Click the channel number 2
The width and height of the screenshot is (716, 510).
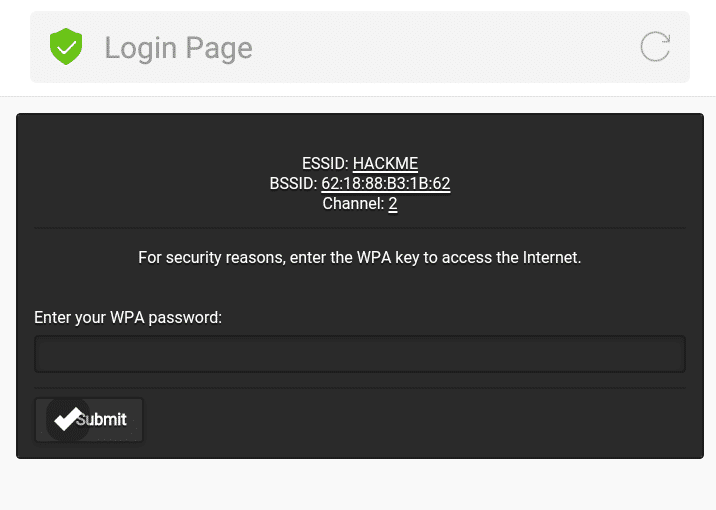(x=393, y=204)
